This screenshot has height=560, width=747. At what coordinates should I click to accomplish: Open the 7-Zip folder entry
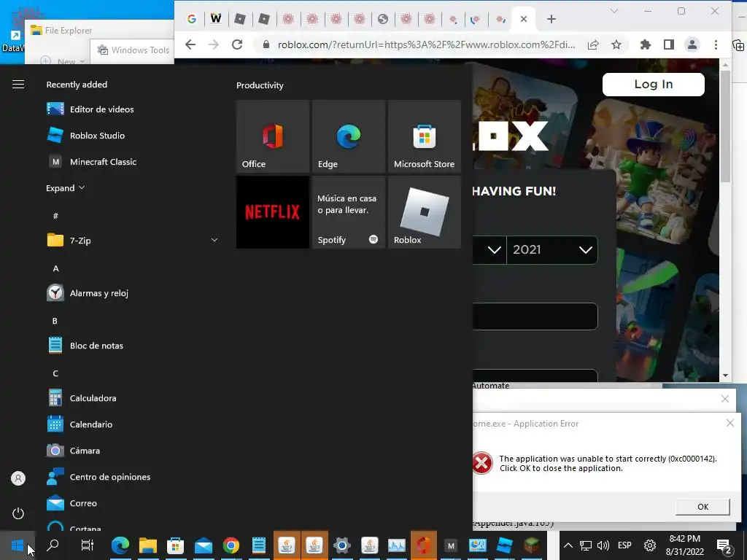pos(132,241)
